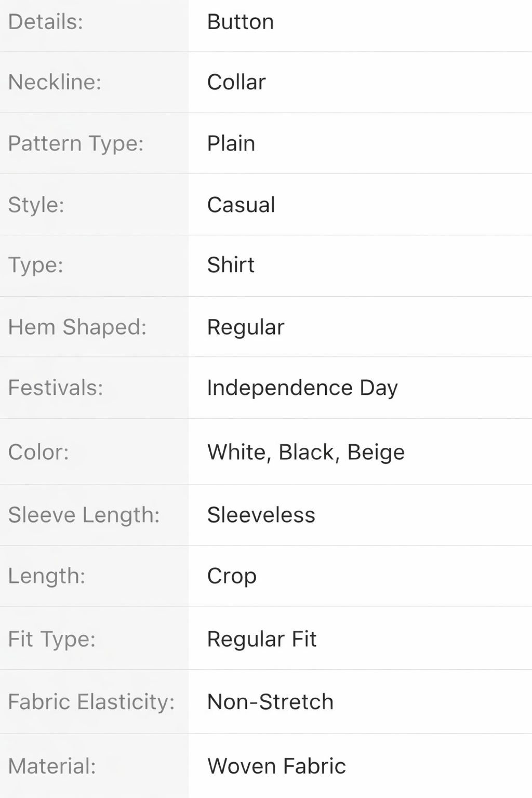Click the "Fit Type:" label

point(52,639)
